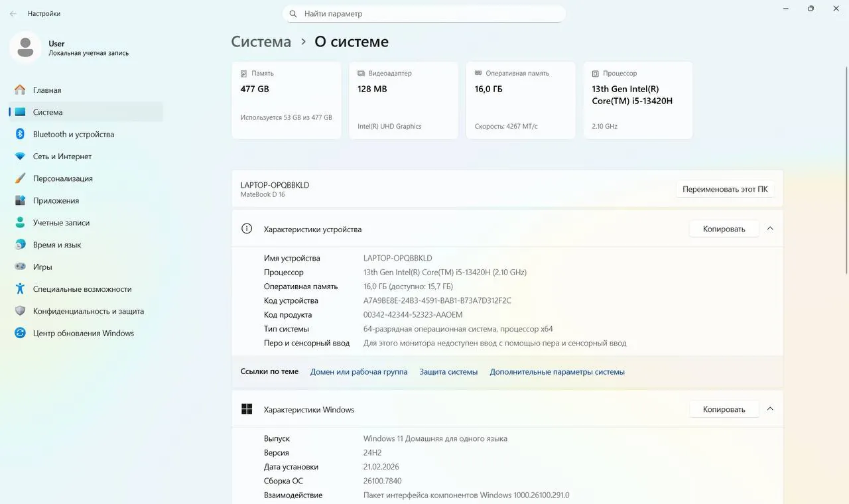Copy Windows specs with Копировать button
Screen dimensions: 849x504
pos(724,409)
